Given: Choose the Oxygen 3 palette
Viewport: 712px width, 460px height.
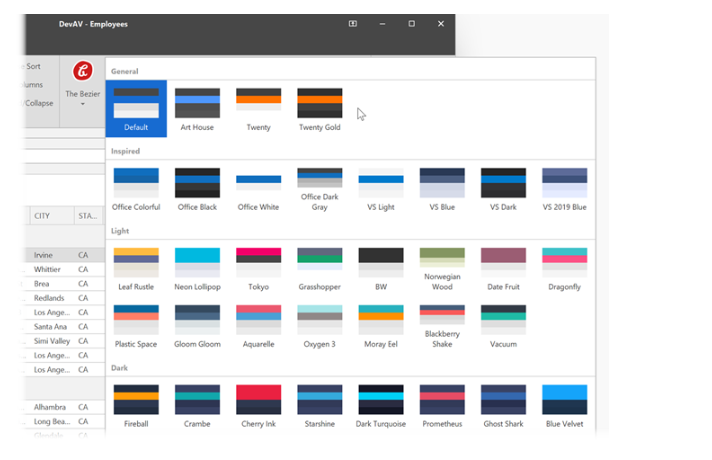Looking at the screenshot, I should click(320, 326).
